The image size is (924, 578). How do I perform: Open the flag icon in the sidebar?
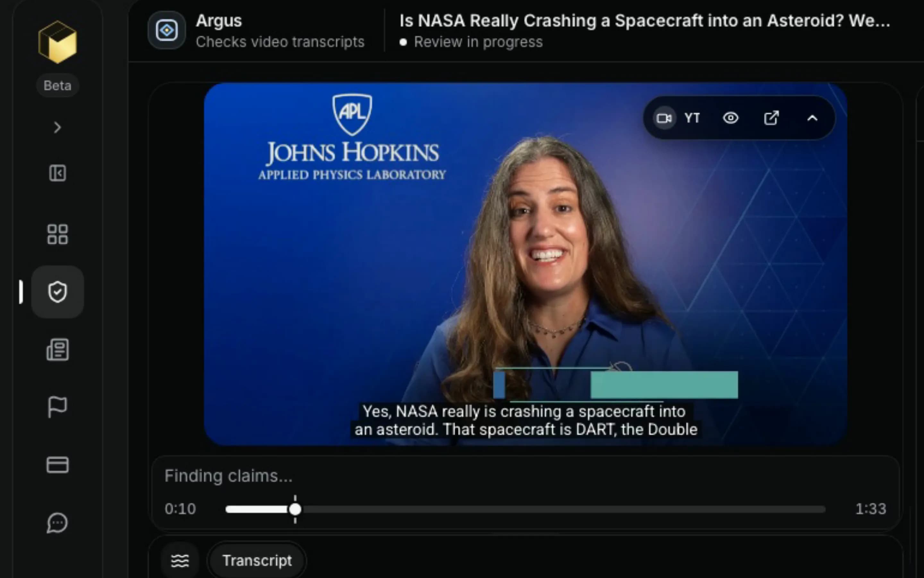[57, 407]
